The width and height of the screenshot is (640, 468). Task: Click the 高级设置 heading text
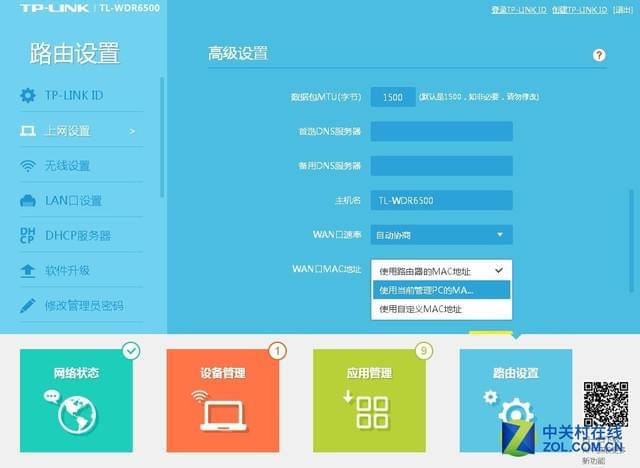tap(238, 53)
